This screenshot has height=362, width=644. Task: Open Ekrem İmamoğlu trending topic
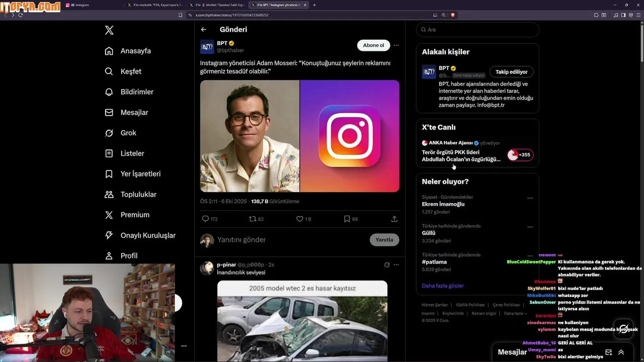point(443,204)
